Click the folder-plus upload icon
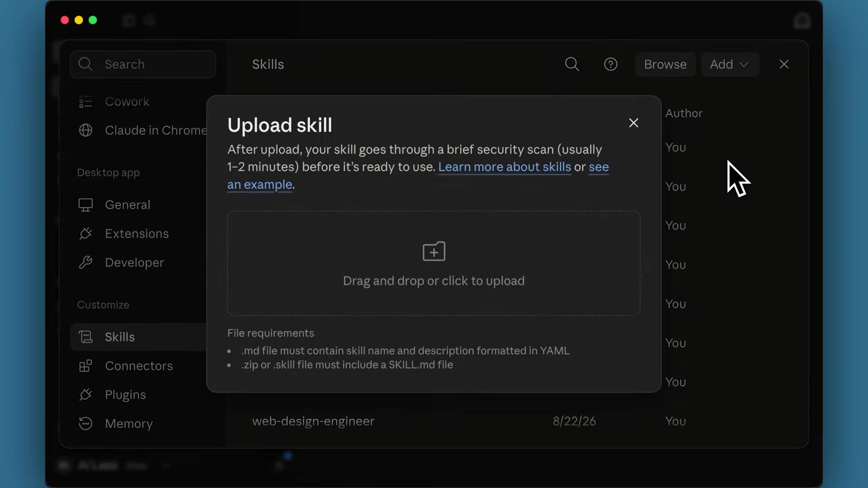The width and height of the screenshot is (868, 488). [x=434, y=251]
